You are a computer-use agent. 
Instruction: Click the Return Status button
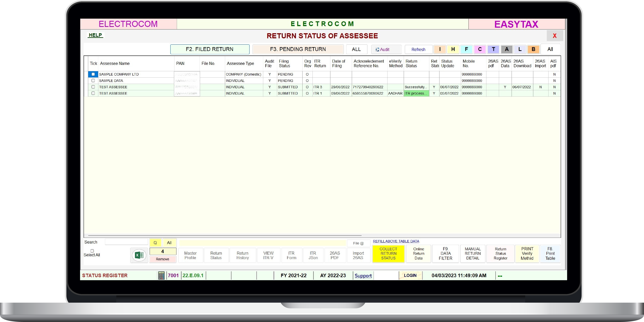click(216, 255)
